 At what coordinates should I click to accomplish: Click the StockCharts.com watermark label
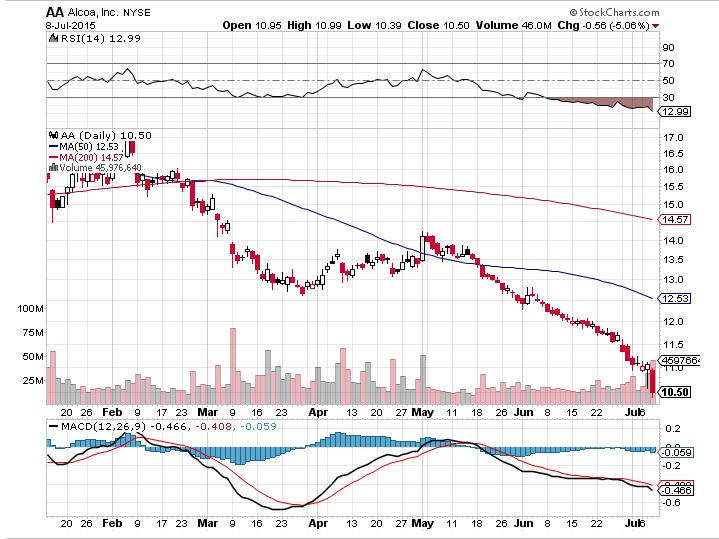click(614, 12)
